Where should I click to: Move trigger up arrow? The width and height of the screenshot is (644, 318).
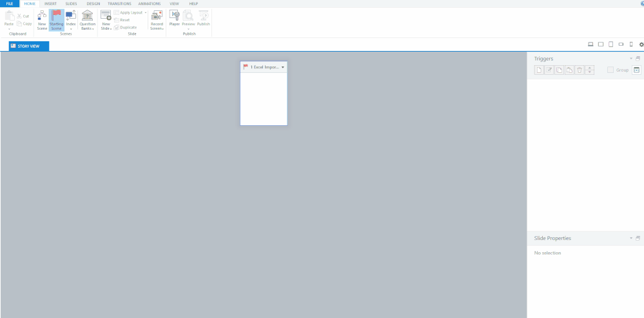click(x=589, y=68)
